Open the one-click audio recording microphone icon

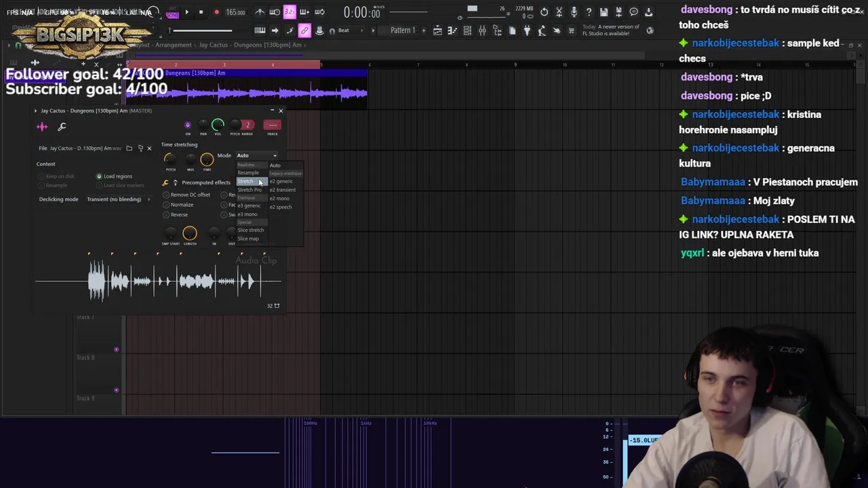(x=574, y=12)
